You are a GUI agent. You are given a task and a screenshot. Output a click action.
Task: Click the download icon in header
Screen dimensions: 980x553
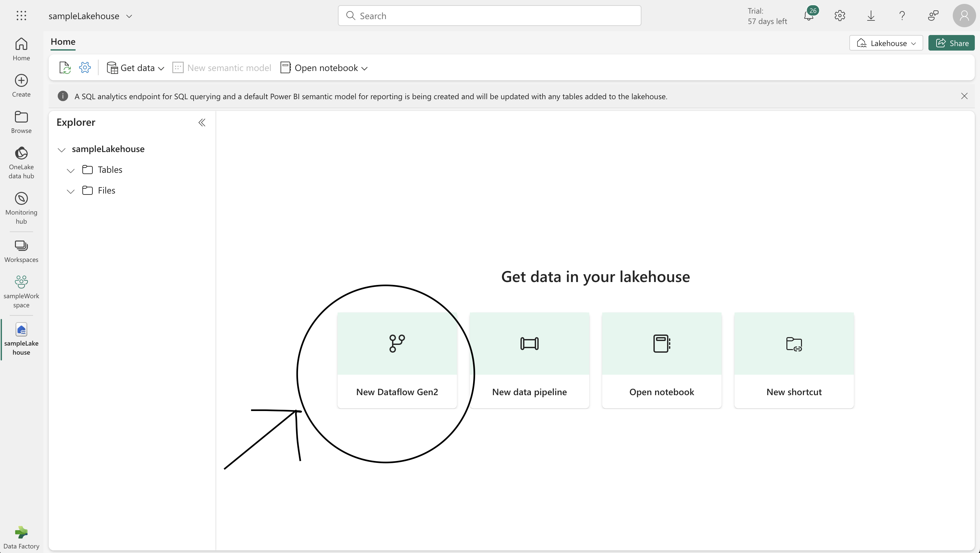tap(871, 16)
